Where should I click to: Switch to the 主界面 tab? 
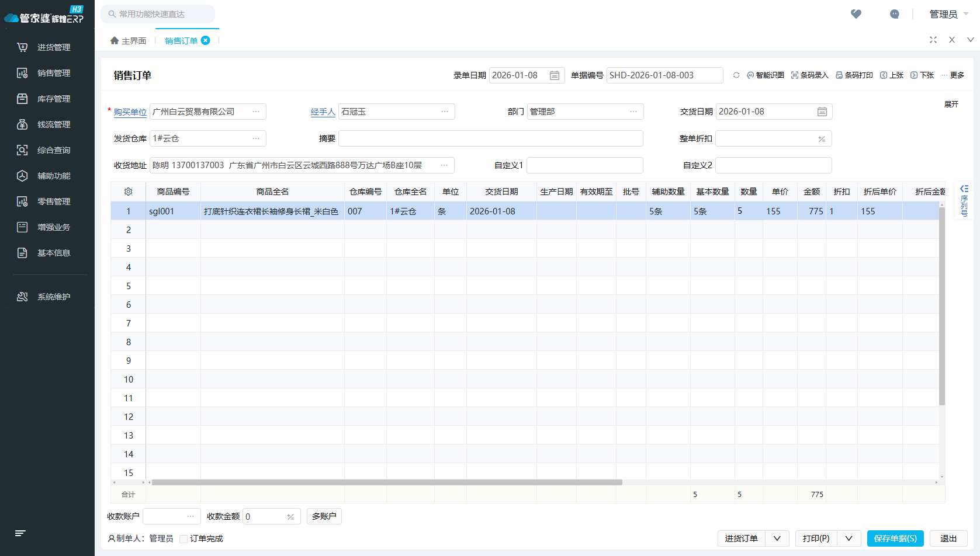point(128,41)
